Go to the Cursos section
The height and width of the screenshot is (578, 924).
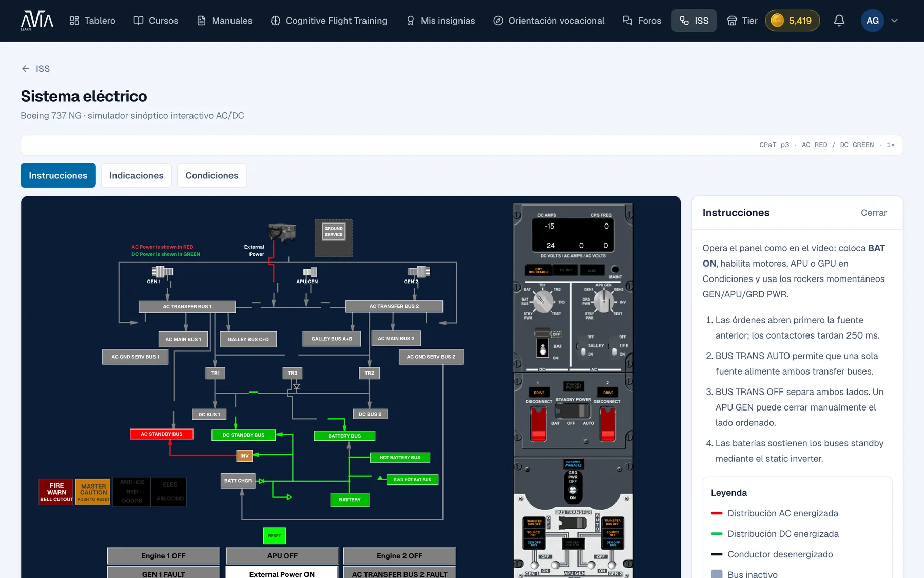coord(156,21)
